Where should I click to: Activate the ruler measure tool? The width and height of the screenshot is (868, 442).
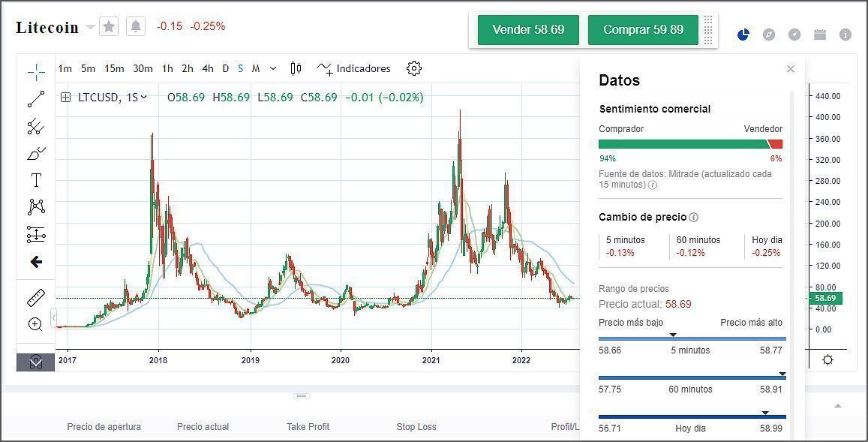coord(36,299)
